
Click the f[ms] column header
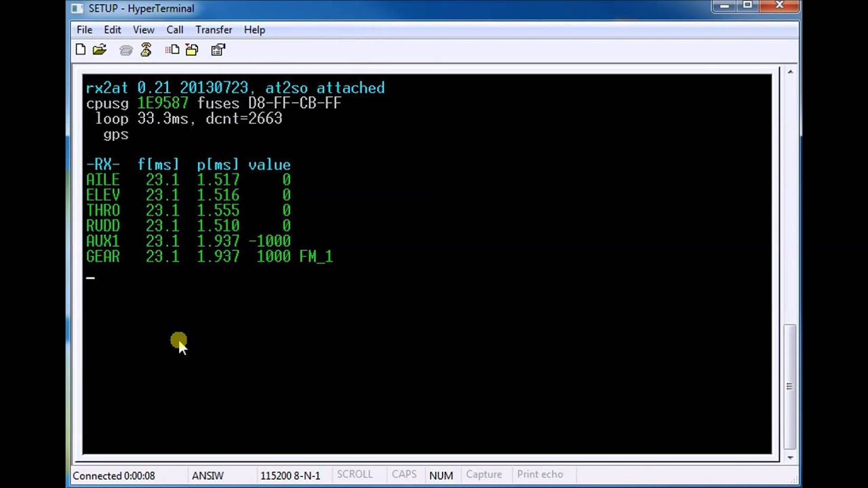tap(159, 165)
